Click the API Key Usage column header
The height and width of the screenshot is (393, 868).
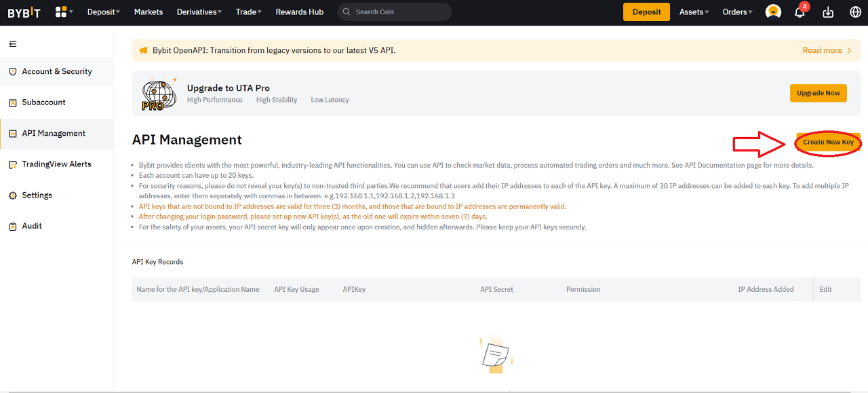click(296, 289)
